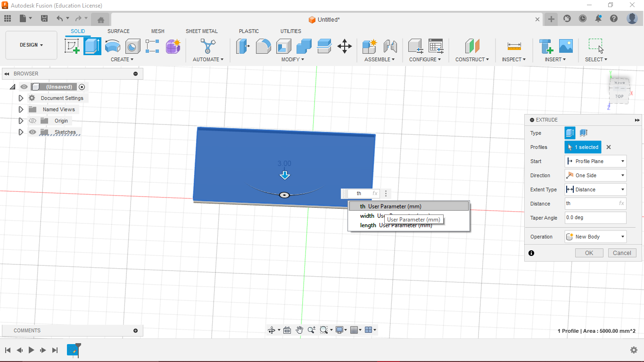This screenshot has height=362, width=644.
Task: Select the Offset Plane construct icon
Action: [x=472, y=46]
